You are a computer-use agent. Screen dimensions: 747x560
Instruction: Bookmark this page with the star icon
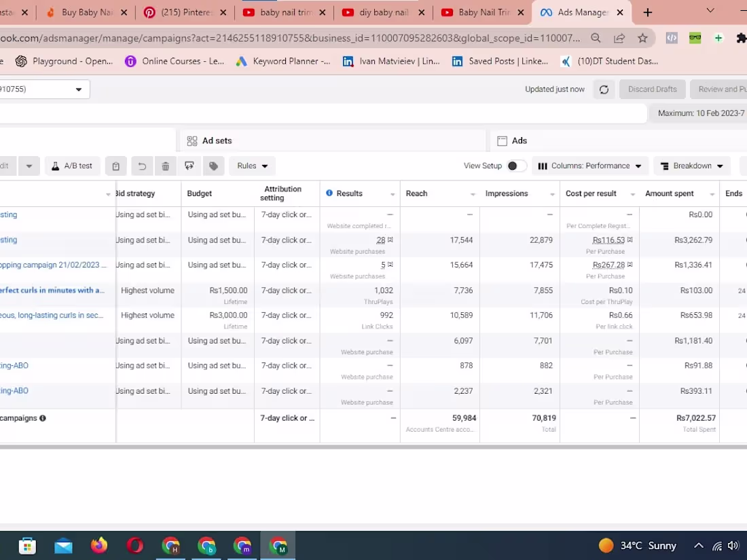pyautogui.click(x=642, y=38)
